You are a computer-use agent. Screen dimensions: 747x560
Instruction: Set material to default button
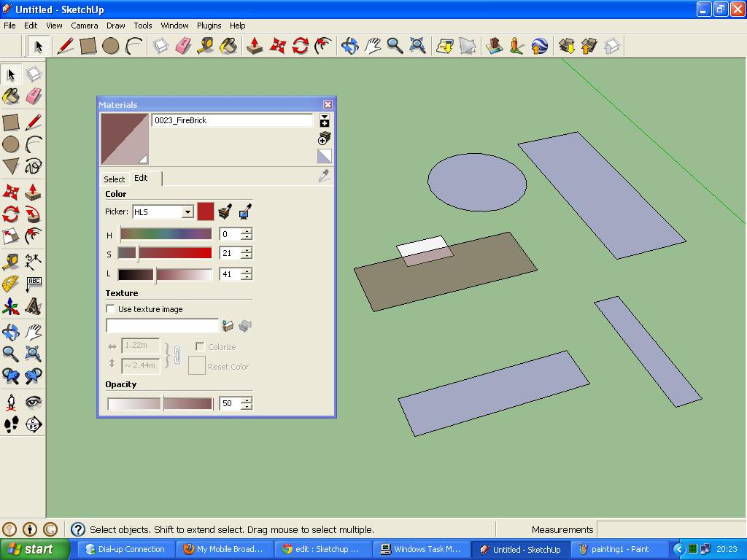pyautogui.click(x=325, y=156)
